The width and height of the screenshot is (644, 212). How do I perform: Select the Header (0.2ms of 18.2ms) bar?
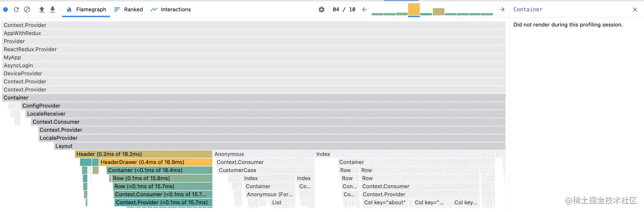[144, 154]
